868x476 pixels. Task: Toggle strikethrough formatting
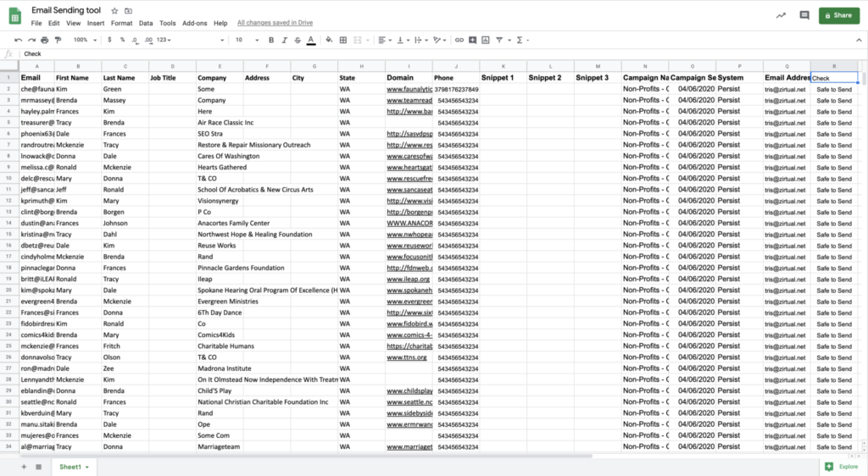click(298, 40)
